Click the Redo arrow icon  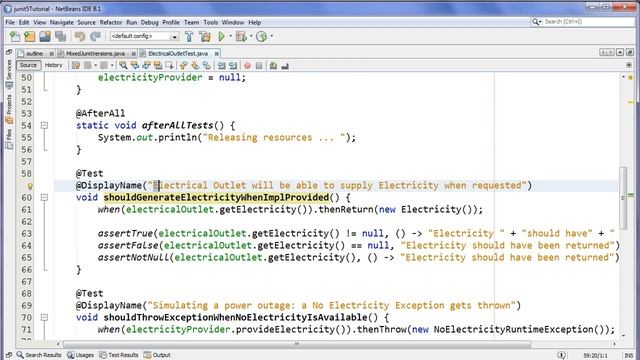point(96,36)
